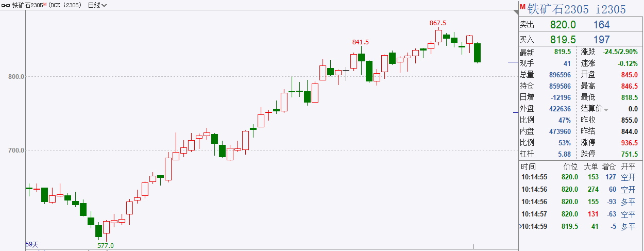Click the 59天 day-count label

[x=32, y=244]
